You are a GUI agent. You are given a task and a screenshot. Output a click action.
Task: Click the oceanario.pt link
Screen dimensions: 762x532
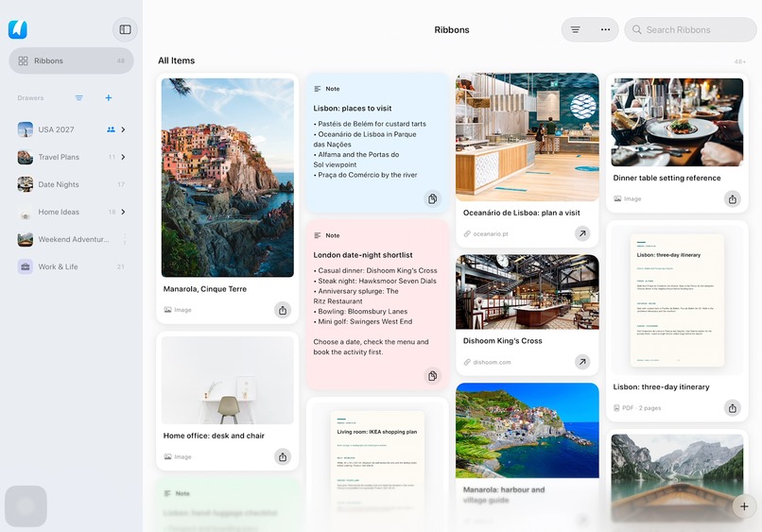486,234
